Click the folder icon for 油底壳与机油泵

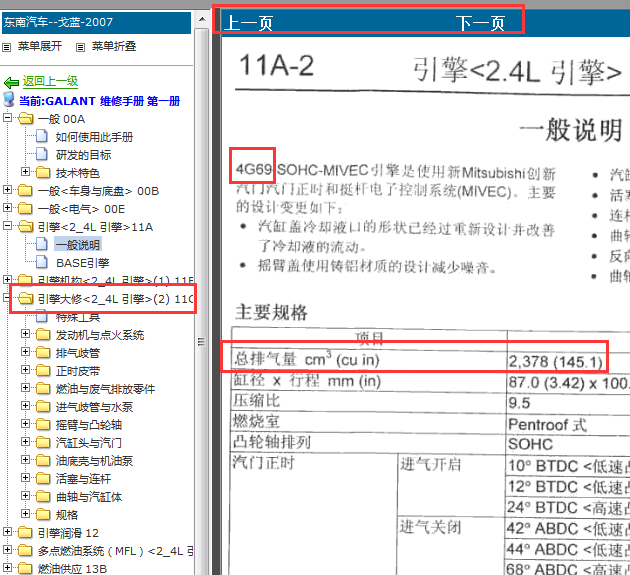coord(43,460)
